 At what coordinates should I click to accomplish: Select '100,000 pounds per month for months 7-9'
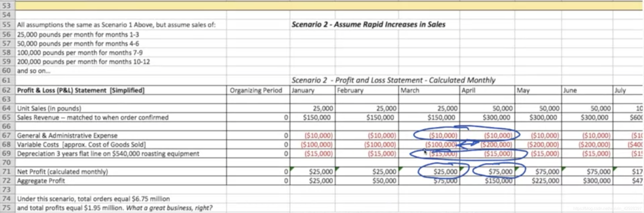pos(80,52)
